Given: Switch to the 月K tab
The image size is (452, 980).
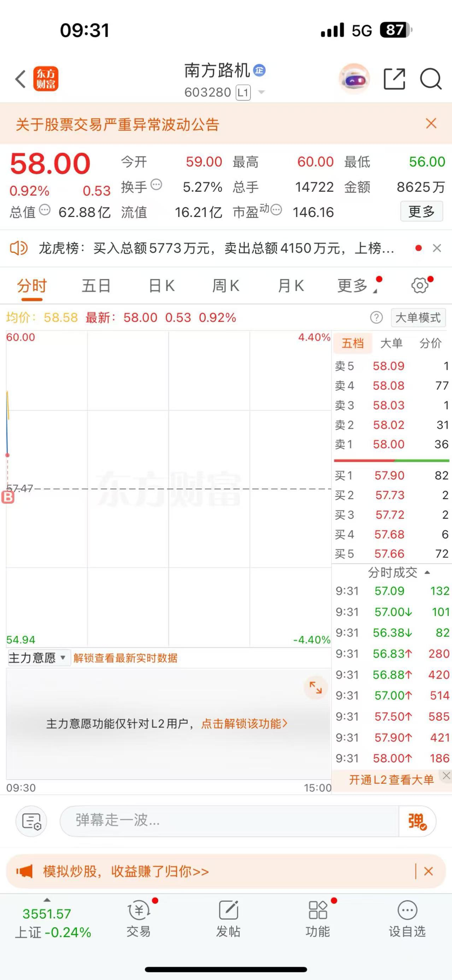Looking at the screenshot, I should click(291, 286).
